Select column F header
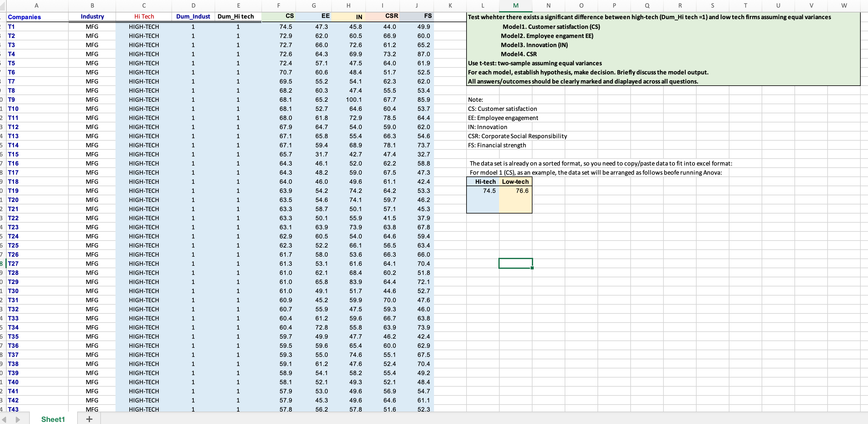This screenshot has height=424, width=868. point(278,5)
